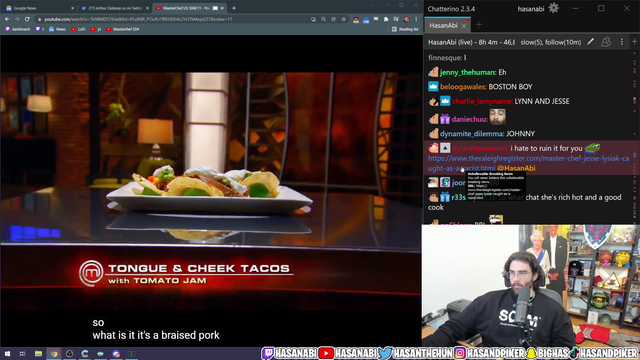Image resolution: width=640 pixels, height=360 pixels.
Task: Click username beloogawales in chat
Action: tap(463, 87)
